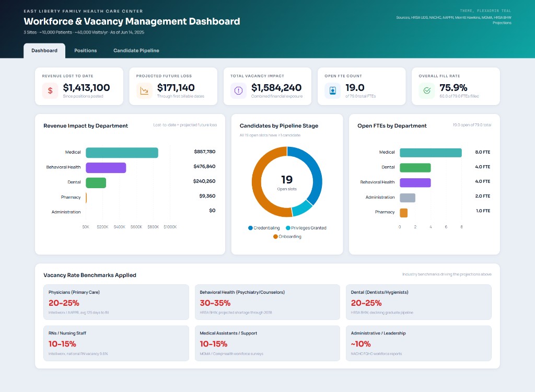Click the Revenue Impact by Department heading
Viewport: 535px width, 392px height.
pyautogui.click(x=86, y=125)
